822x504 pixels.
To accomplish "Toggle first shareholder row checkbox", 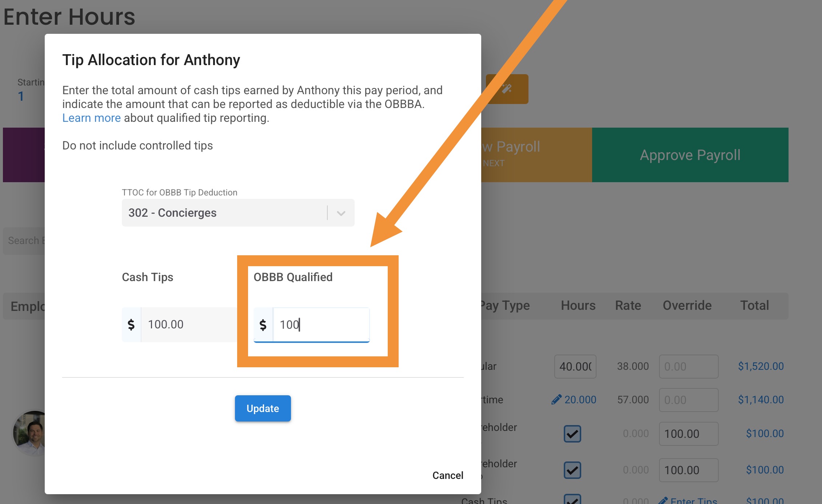I will 572,433.
